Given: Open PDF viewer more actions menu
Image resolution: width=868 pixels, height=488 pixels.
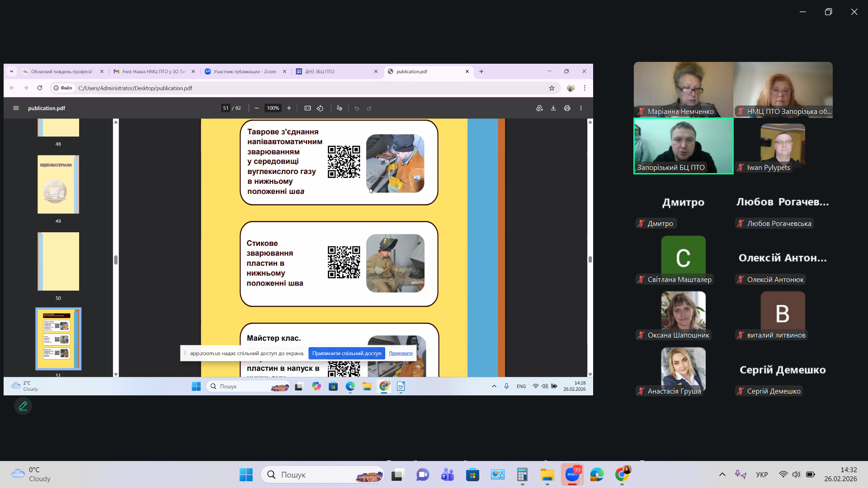Looking at the screenshot, I should 581,108.
